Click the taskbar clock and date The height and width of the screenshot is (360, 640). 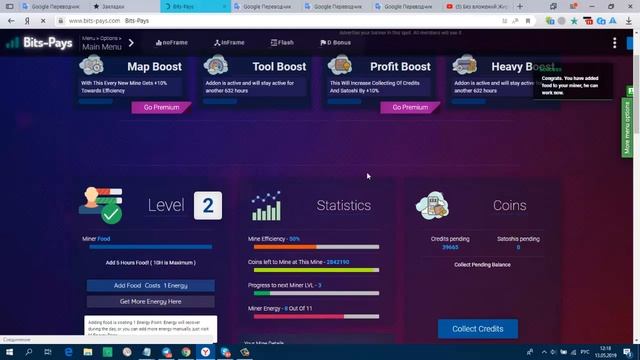pos(606,352)
